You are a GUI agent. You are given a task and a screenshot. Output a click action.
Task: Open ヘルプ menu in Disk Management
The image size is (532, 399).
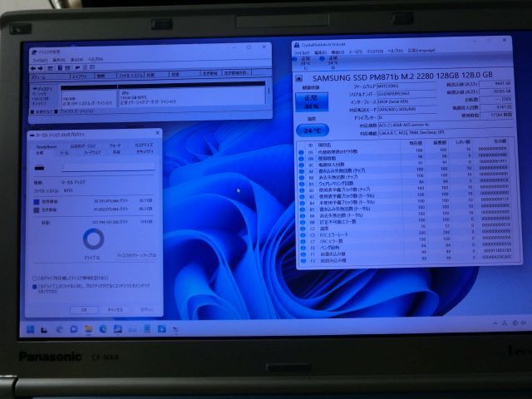(x=96, y=59)
